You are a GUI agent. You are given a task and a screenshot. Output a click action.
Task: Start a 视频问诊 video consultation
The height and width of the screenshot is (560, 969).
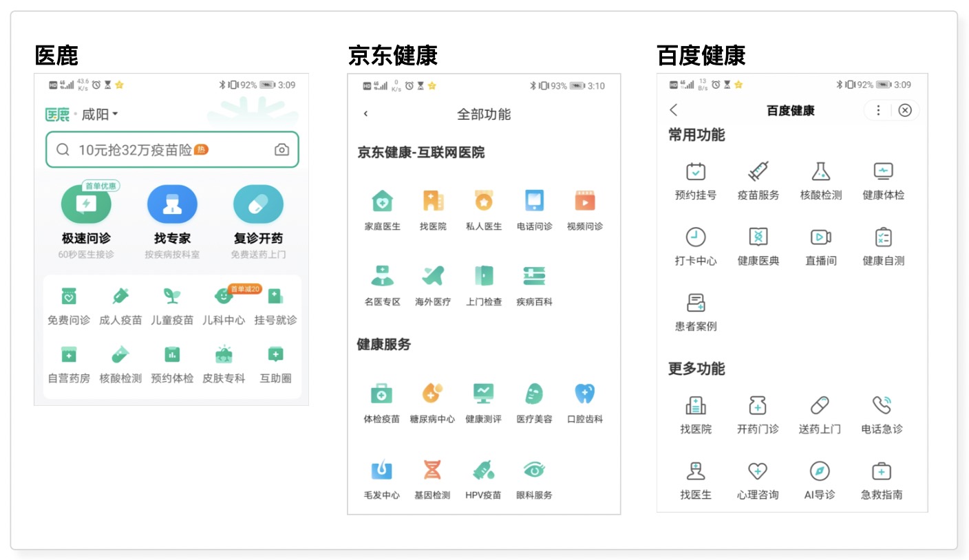click(x=586, y=208)
